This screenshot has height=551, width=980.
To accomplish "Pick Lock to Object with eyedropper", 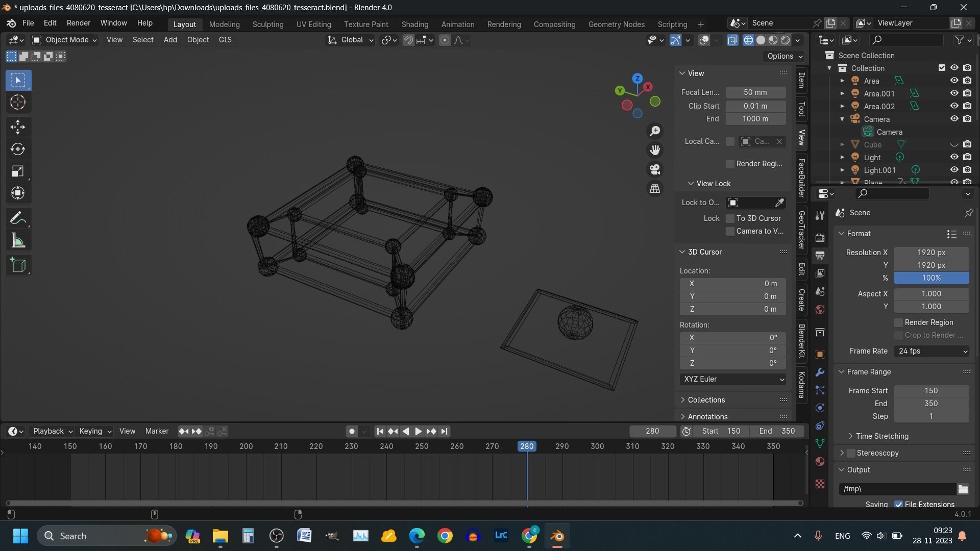I will click(x=779, y=203).
